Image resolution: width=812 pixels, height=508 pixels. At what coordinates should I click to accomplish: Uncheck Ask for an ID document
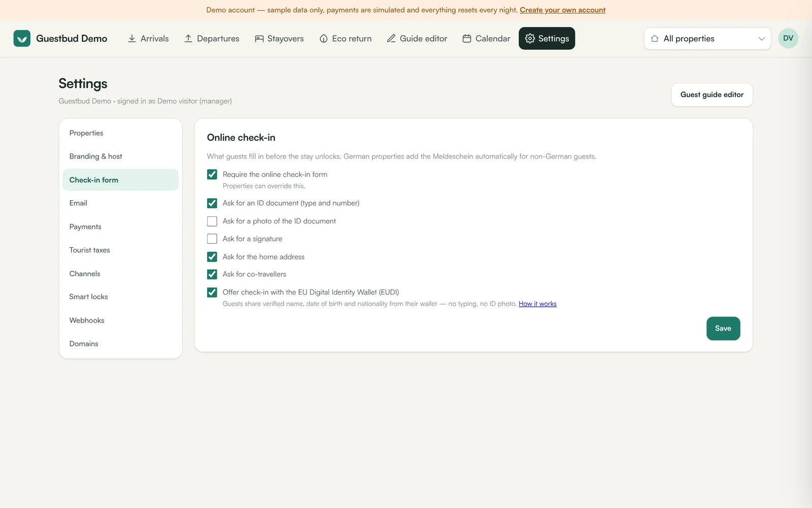[212, 203]
